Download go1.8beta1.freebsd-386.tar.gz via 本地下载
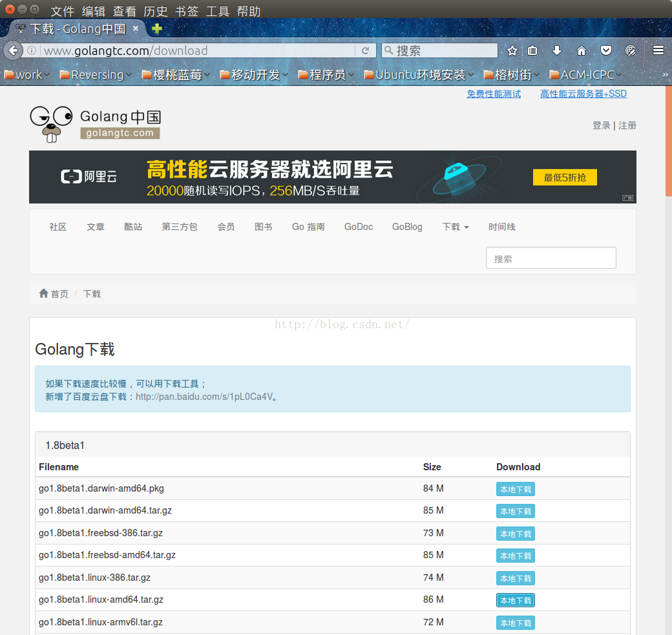Screen dimensions: 672x635 pyautogui.click(x=516, y=534)
